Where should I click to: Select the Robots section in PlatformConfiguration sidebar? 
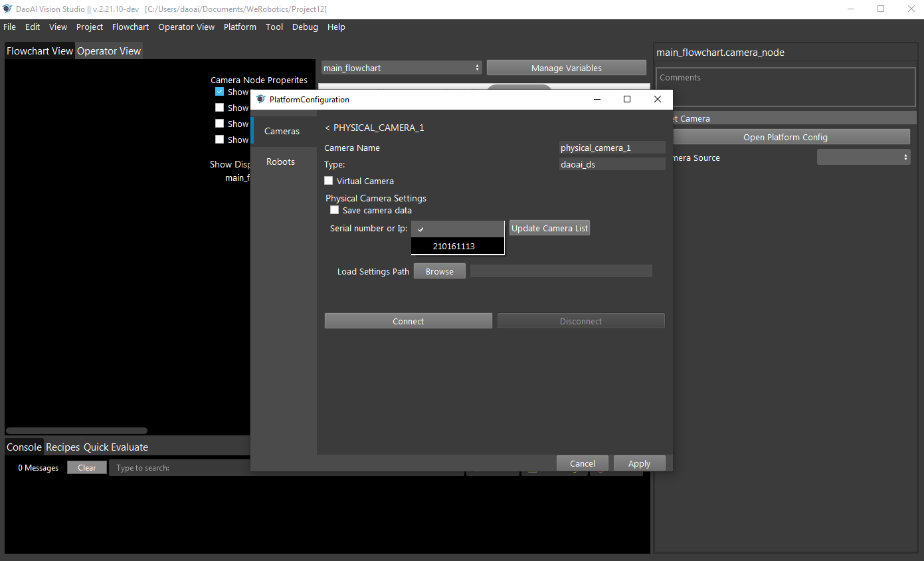click(x=283, y=162)
